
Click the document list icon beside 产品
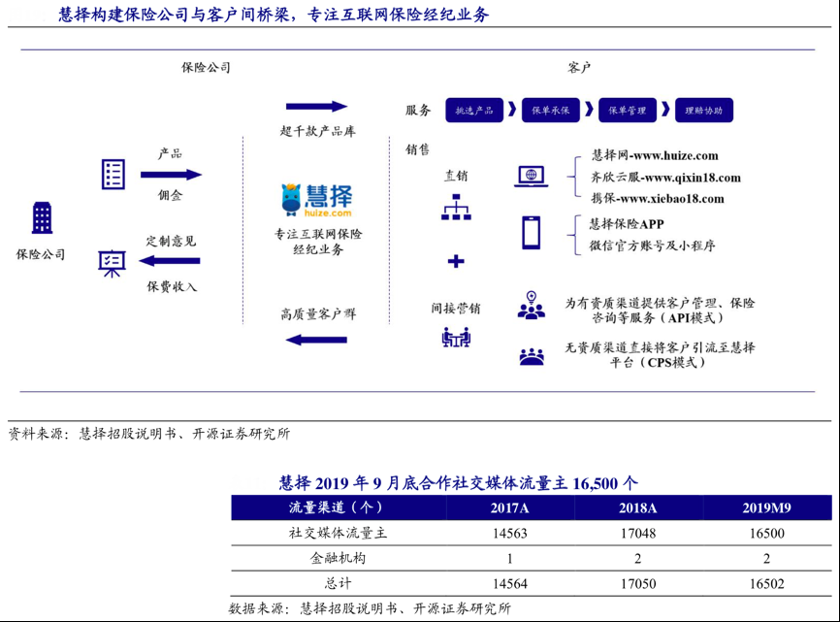(x=113, y=175)
